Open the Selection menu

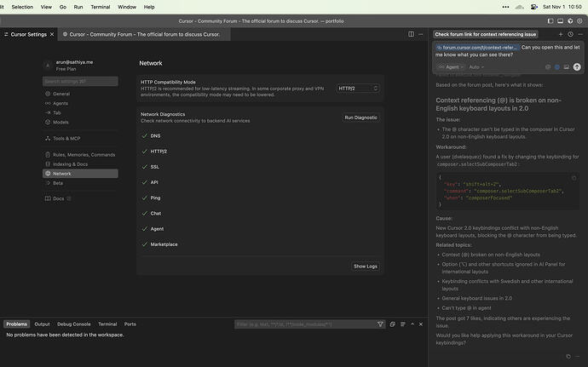22,7
